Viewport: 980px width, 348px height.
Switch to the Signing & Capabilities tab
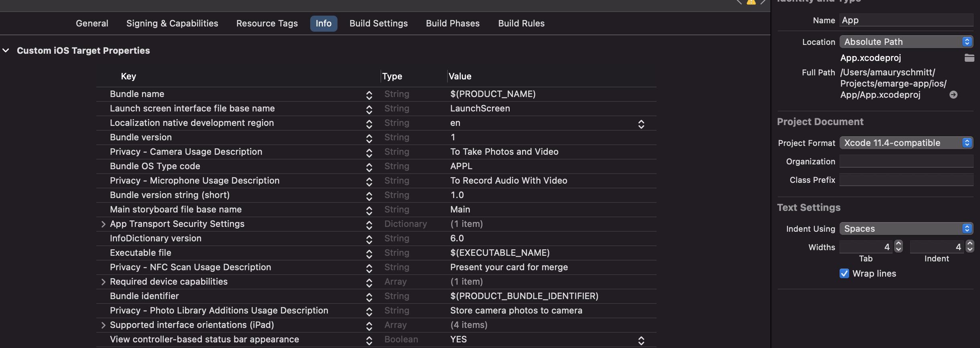(172, 23)
